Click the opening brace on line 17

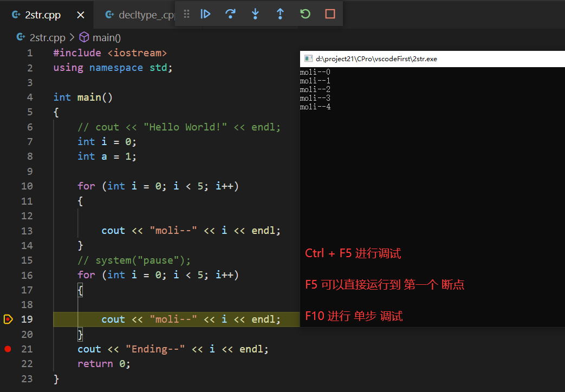pyautogui.click(x=80, y=290)
